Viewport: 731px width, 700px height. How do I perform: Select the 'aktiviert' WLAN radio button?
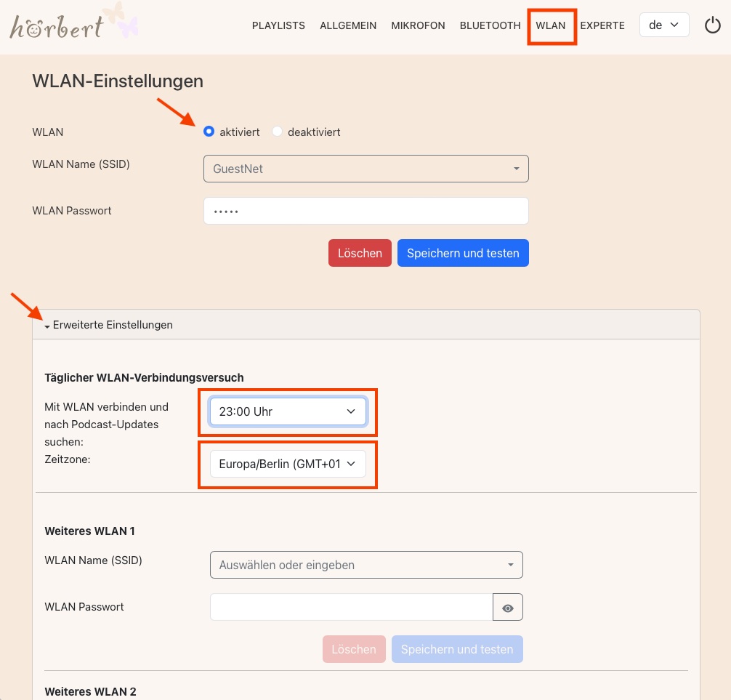coord(209,132)
